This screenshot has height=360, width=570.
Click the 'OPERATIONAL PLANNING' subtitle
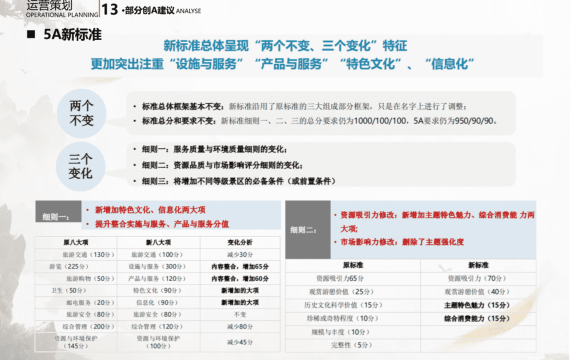click(62, 15)
